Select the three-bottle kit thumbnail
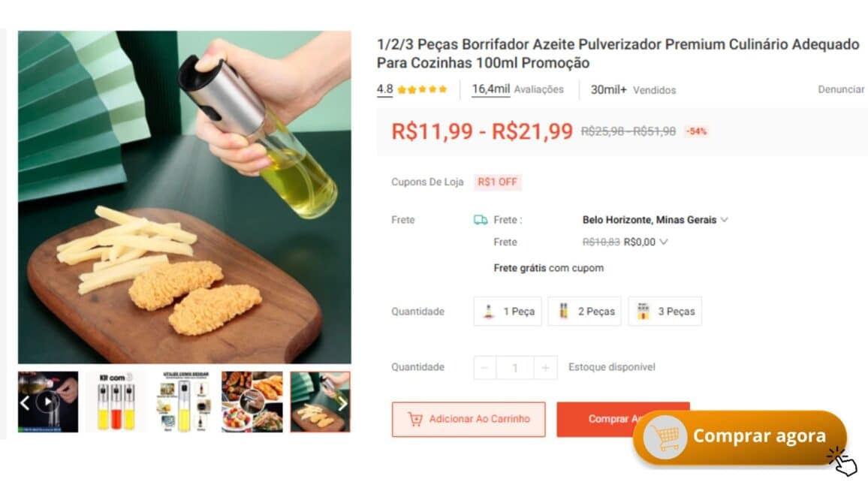This screenshot has height=488, width=868. coord(116,402)
